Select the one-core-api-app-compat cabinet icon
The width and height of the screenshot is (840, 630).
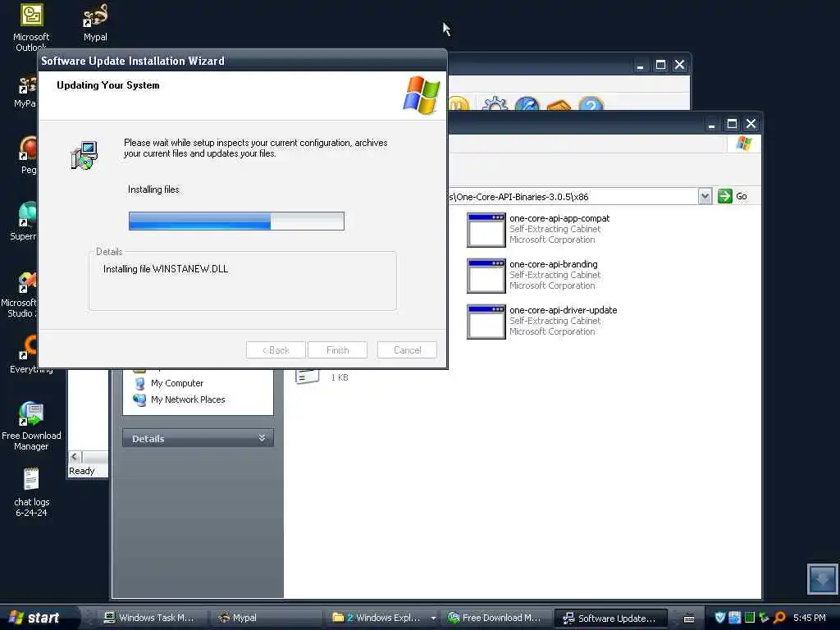[x=486, y=230]
